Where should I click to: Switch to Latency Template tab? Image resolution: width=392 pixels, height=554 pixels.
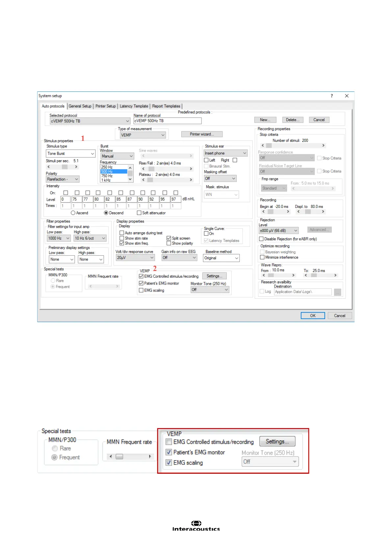134,106
